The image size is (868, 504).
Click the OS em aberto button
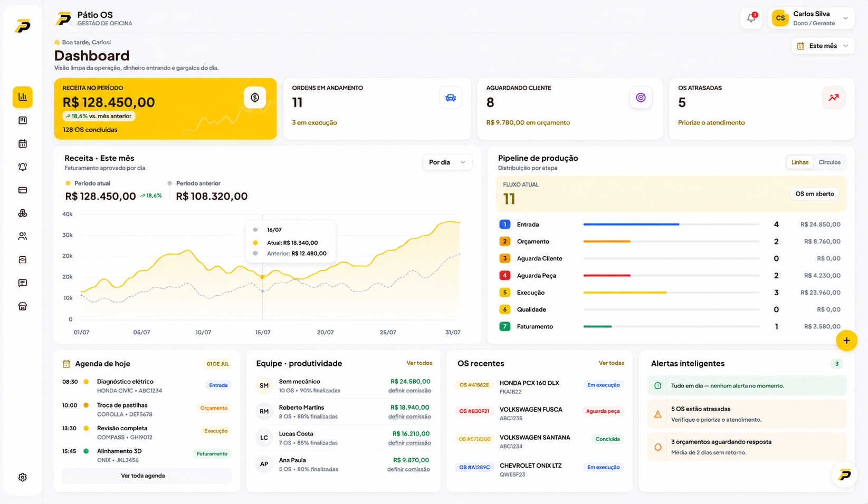(815, 194)
